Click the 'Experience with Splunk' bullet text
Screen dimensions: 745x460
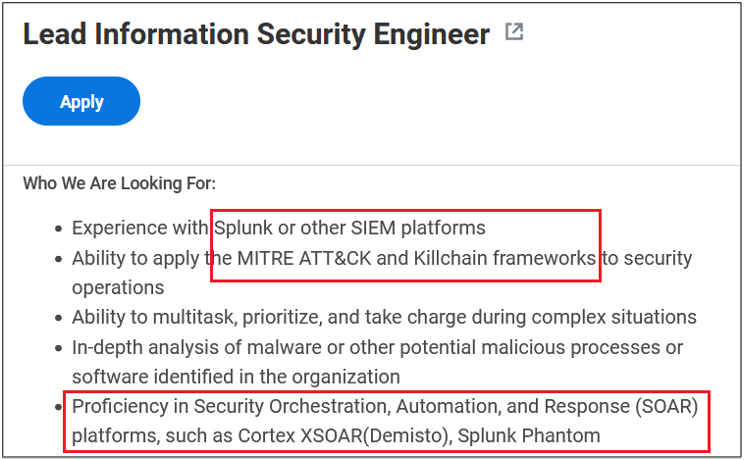278,228
